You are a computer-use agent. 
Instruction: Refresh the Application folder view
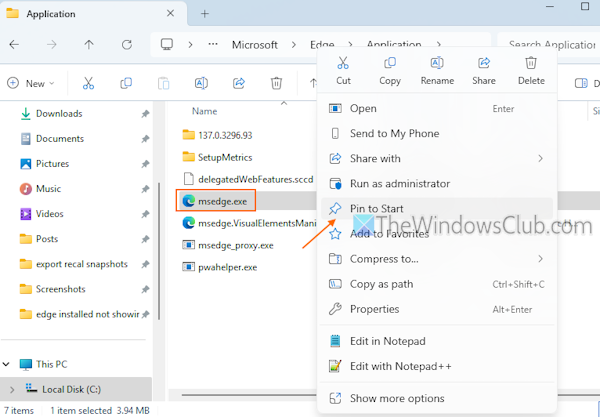(x=127, y=45)
